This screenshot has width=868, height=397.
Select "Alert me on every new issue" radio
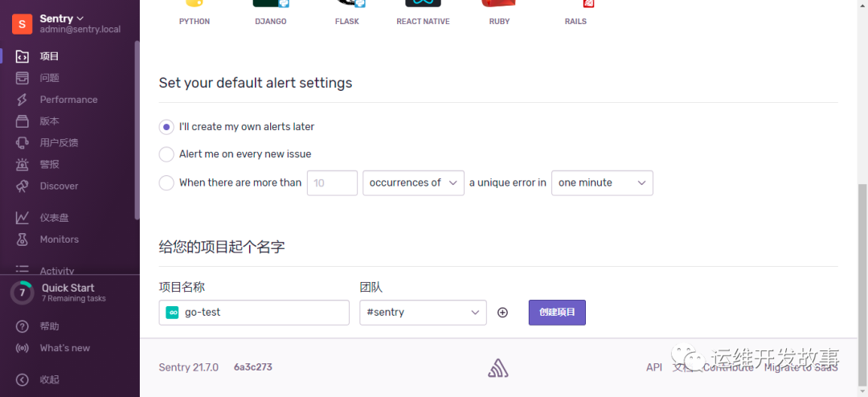pos(166,154)
